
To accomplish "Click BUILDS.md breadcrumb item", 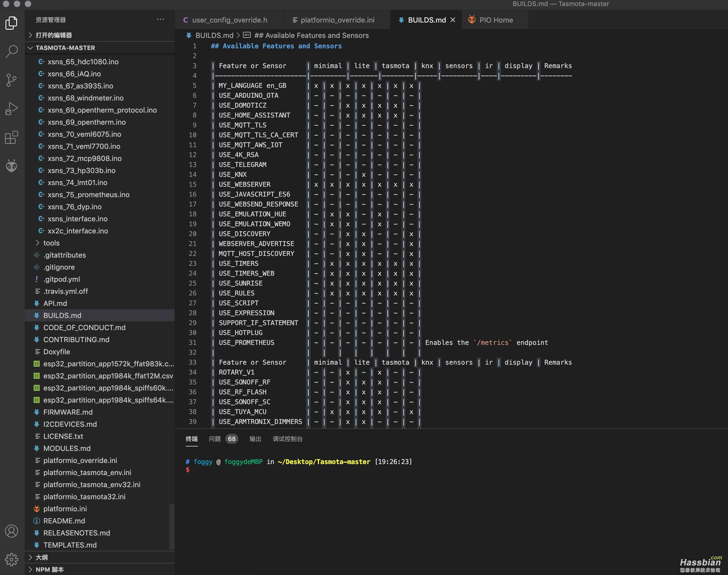I will click(x=214, y=35).
